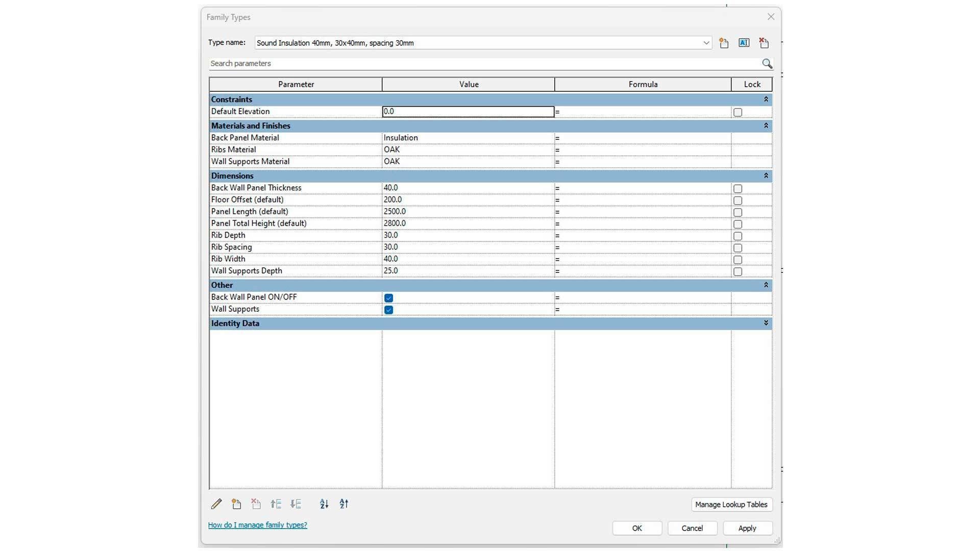
Task: Click the Rename Type icon
Action: tap(744, 43)
